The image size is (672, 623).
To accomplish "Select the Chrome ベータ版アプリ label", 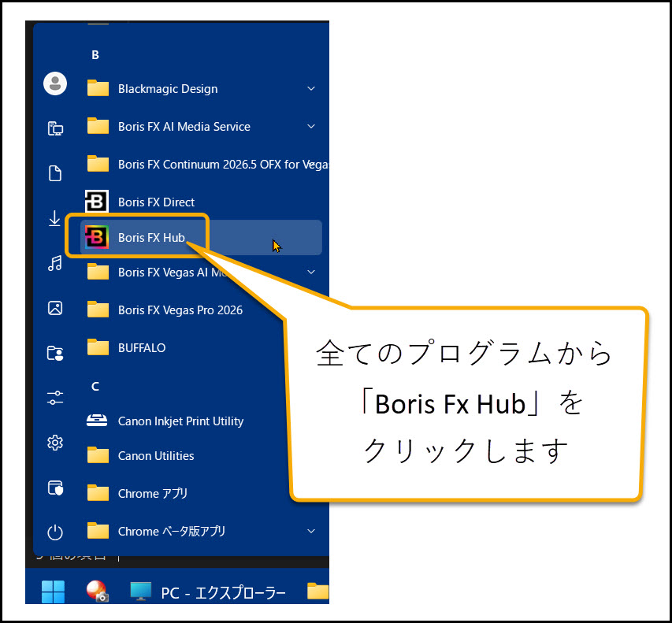I will [x=172, y=531].
